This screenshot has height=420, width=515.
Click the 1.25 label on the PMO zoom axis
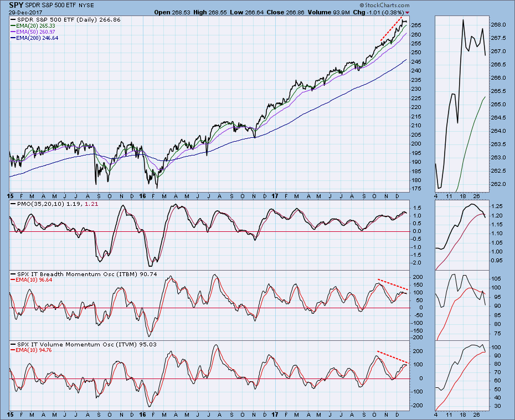click(498, 206)
